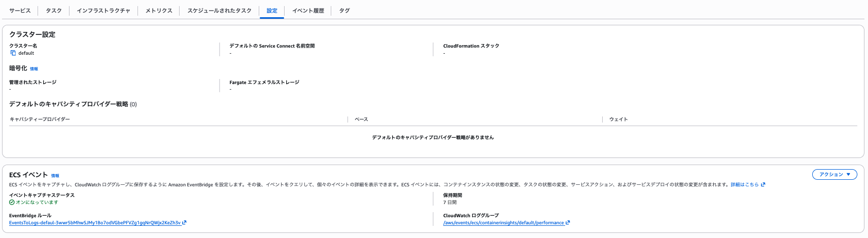Screen dimensions: 868x238
Task: Click the ウェイト column header
Action: pos(618,120)
